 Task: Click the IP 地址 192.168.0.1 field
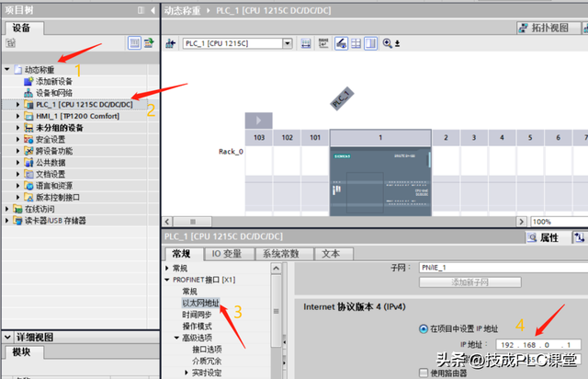click(x=538, y=345)
